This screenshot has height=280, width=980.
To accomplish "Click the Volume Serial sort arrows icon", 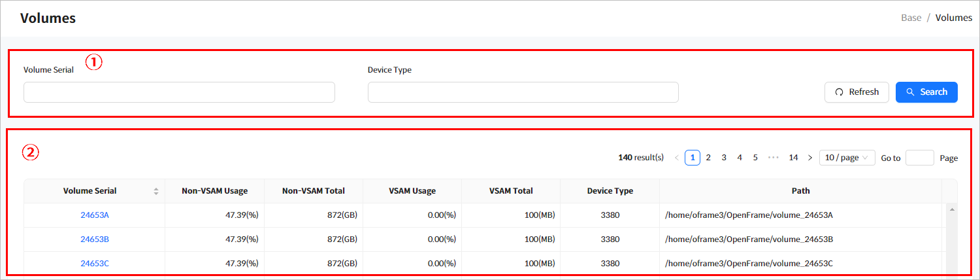I will click(x=156, y=192).
